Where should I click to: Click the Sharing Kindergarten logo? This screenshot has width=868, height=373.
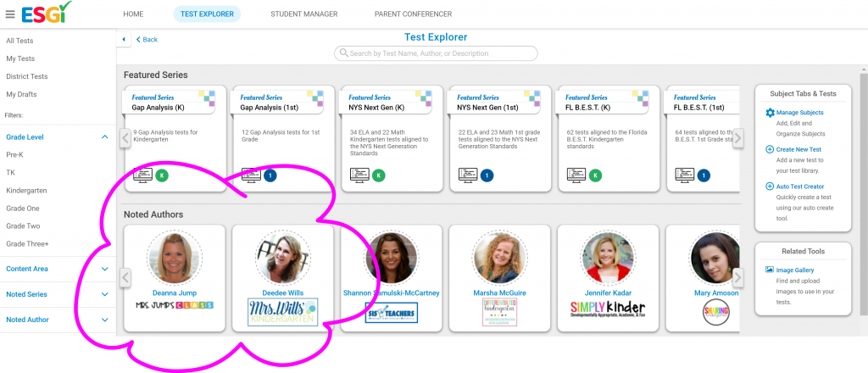(715, 312)
